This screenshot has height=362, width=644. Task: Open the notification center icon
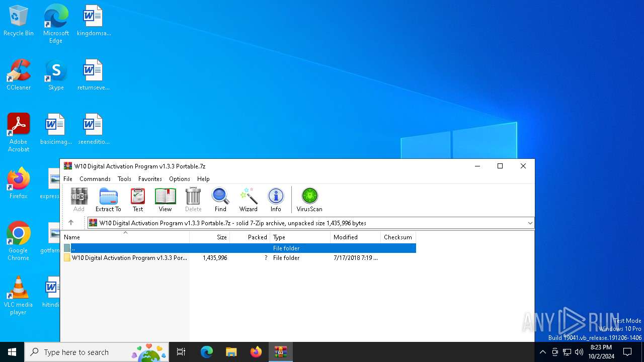tap(627, 352)
